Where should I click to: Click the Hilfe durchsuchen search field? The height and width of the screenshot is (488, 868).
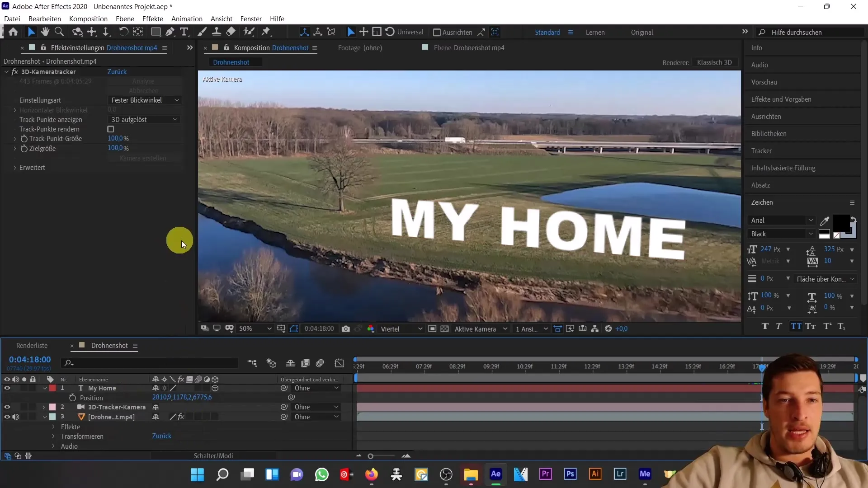click(x=809, y=33)
